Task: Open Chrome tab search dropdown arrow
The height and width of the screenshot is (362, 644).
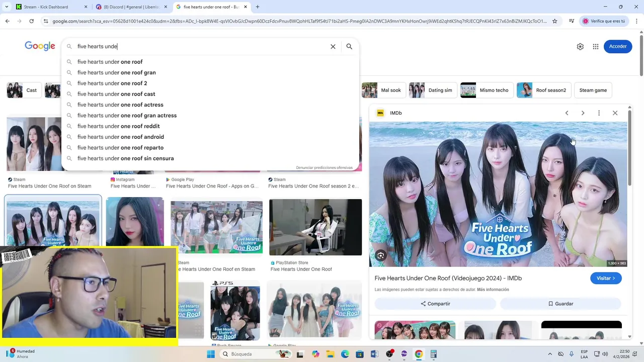Action: 7,7
